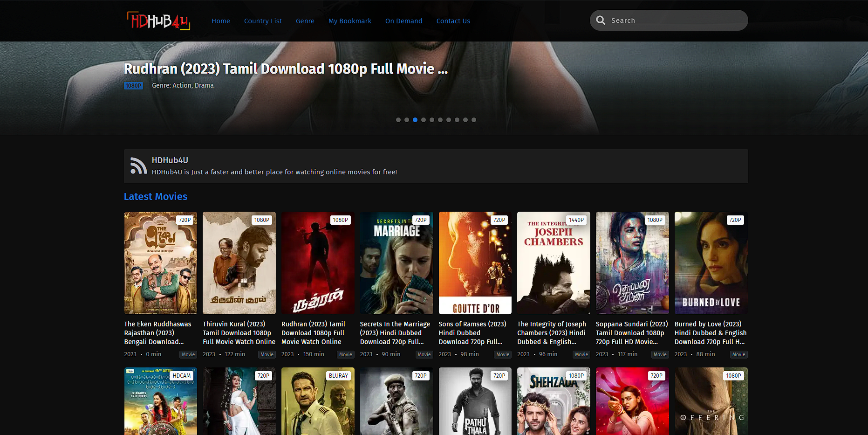This screenshot has height=435, width=868.
Task: Select the fourth carousel dot
Action: tap(424, 120)
